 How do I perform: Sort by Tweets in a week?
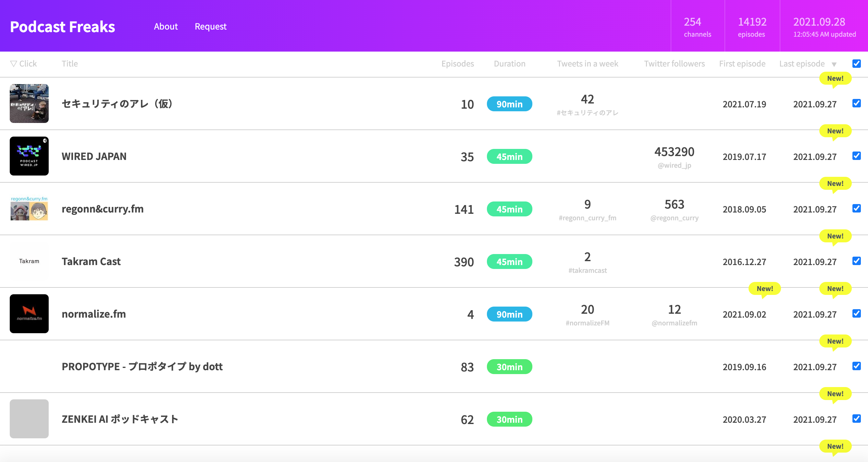coord(587,64)
